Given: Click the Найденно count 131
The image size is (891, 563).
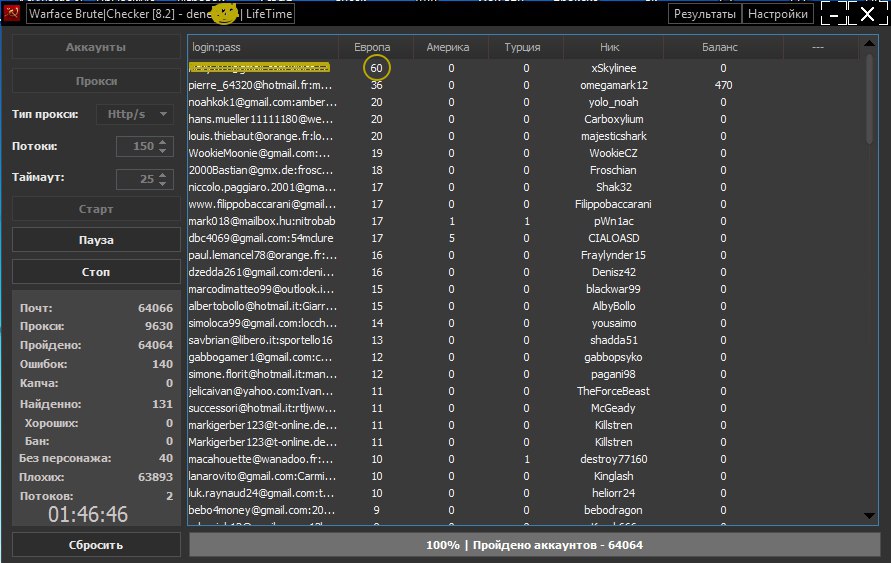Looking at the screenshot, I should click(x=162, y=404).
